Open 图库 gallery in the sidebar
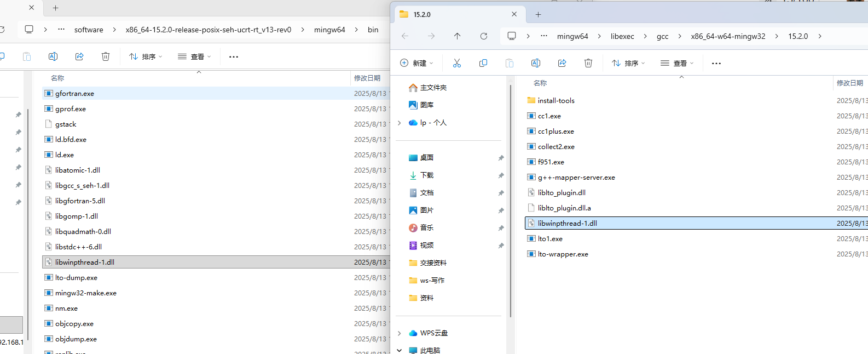The height and width of the screenshot is (354, 868). point(421,105)
